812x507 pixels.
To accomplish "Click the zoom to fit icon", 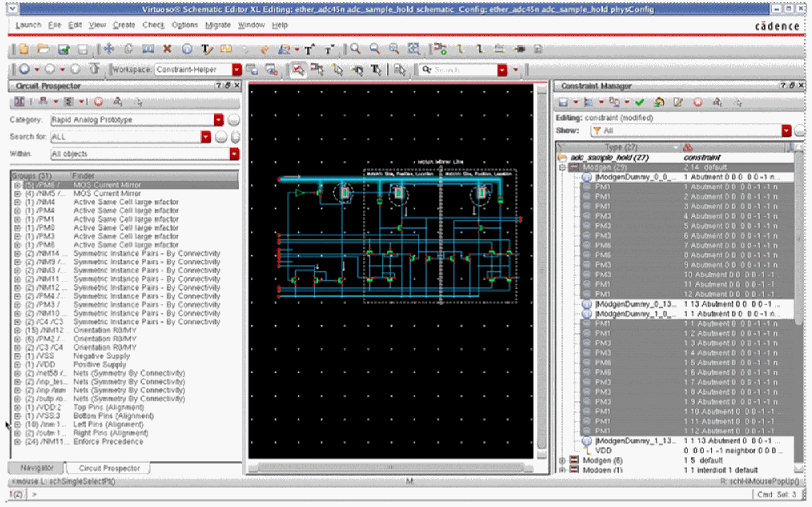I will tap(413, 49).
